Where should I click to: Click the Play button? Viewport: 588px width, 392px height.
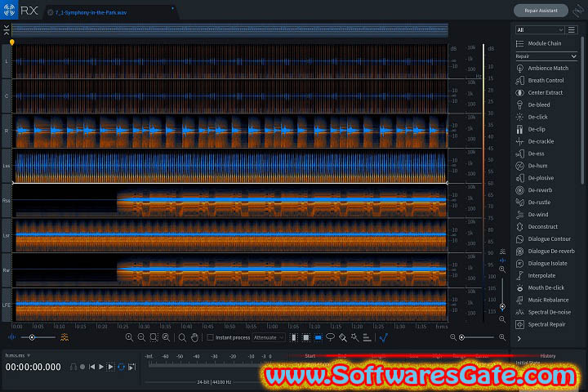101,367
